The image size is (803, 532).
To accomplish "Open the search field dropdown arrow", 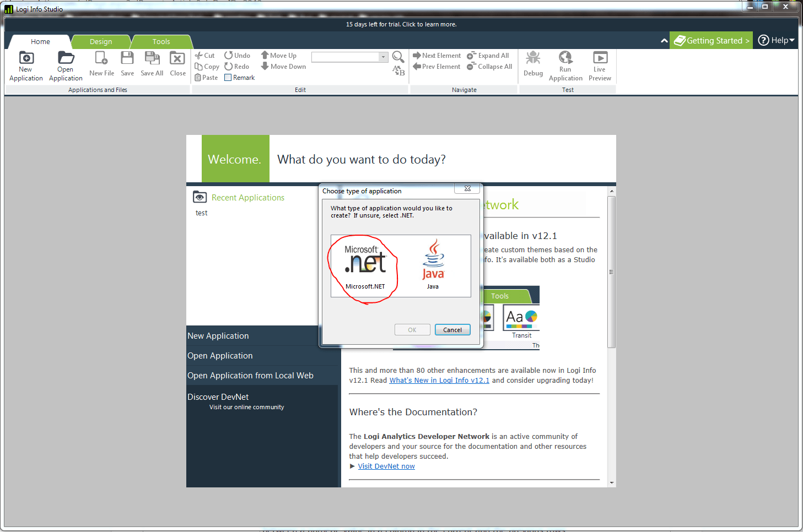I will [x=383, y=57].
